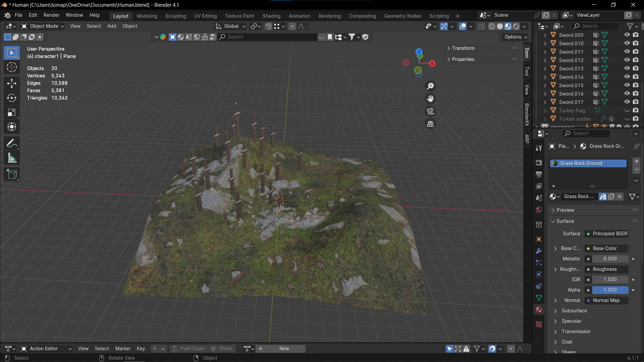Select the Measure tool
The height and width of the screenshot is (362, 644).
pos(12,158)
